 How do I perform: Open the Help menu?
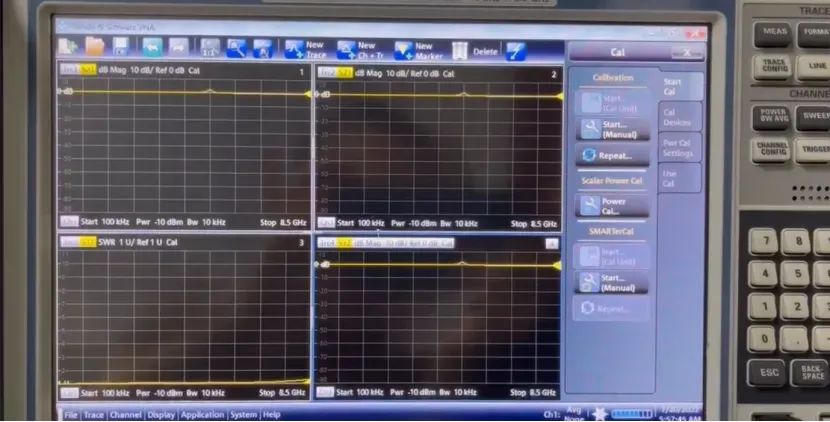[x=272, y=415]
